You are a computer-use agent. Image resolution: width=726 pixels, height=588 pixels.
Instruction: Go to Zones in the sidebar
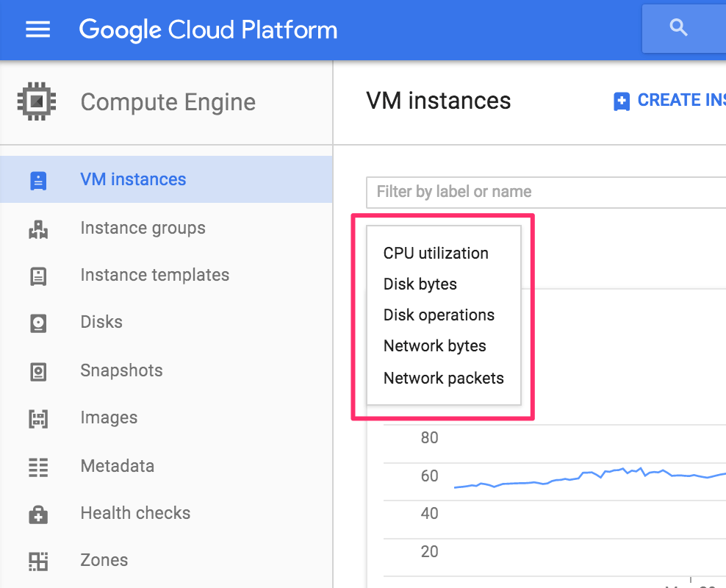point(104,560)
